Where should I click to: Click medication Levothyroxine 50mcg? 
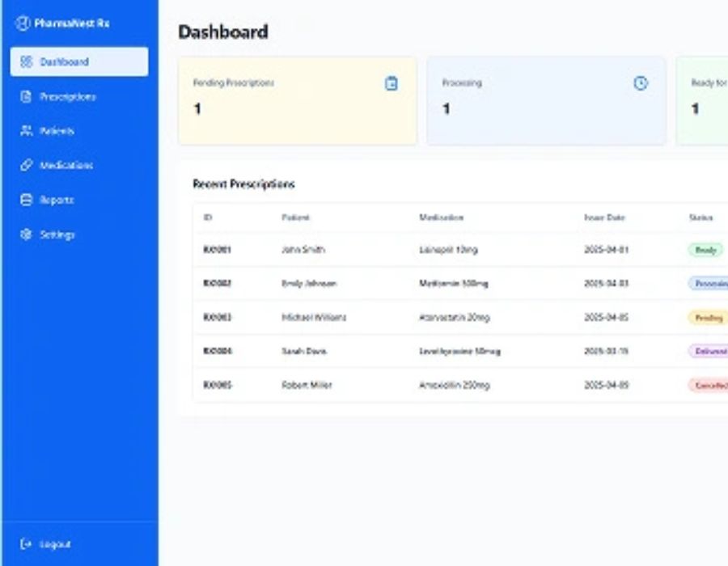pyautogui.click(x=460, y=351)
